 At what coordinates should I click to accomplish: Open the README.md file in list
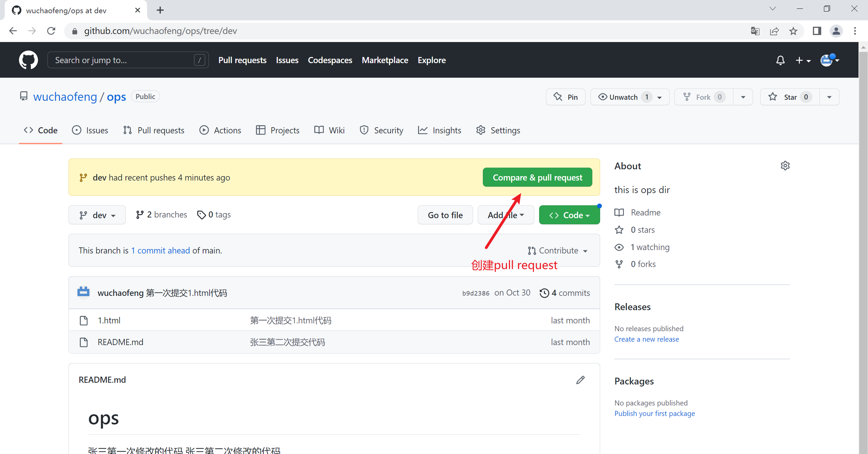(x=120, y=342)
